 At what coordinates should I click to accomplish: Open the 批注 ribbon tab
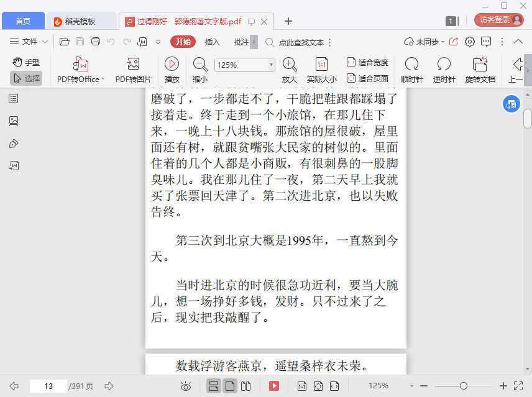coord(241,42)
